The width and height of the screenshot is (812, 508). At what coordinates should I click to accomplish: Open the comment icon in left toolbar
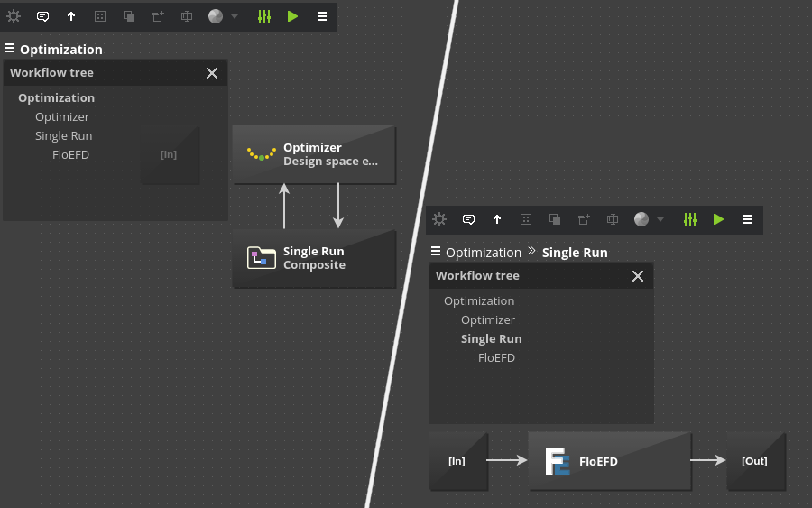pyautogui.click(x=43, y=16)
